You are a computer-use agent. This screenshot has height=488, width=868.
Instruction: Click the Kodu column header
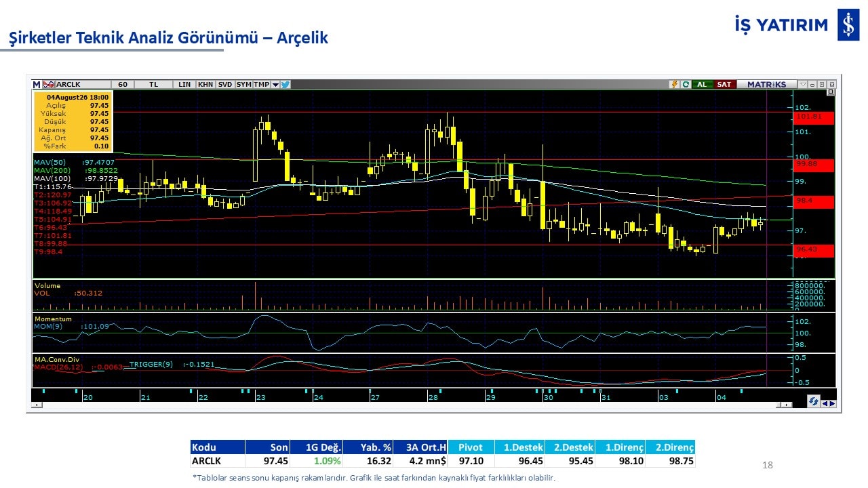(x=217, y=447)
